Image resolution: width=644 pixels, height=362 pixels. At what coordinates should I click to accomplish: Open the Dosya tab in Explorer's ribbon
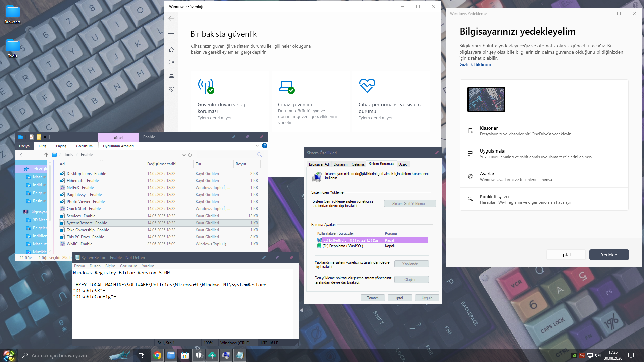click(x=24, y=146)
